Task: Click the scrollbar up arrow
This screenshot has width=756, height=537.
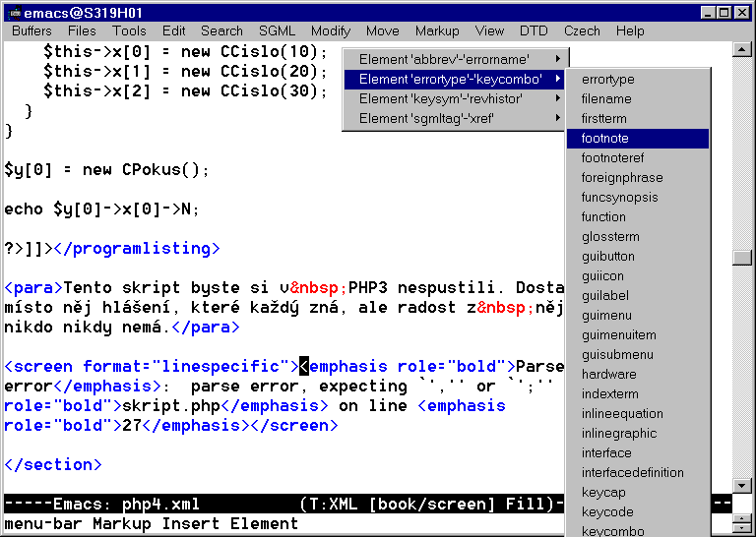Action: [743, 50]
